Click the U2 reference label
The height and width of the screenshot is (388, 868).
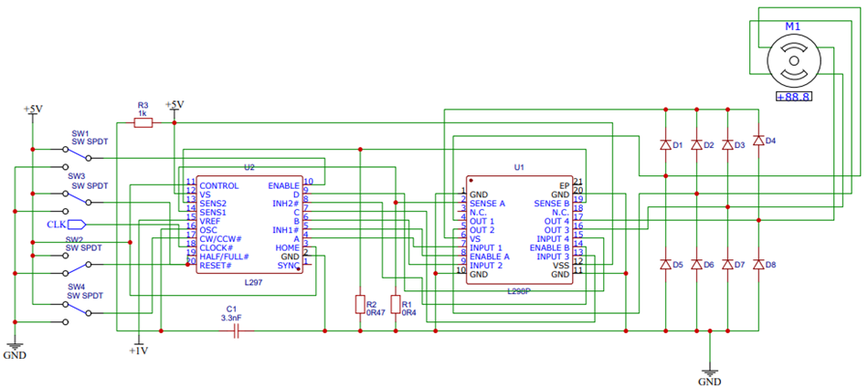[249, 166]
